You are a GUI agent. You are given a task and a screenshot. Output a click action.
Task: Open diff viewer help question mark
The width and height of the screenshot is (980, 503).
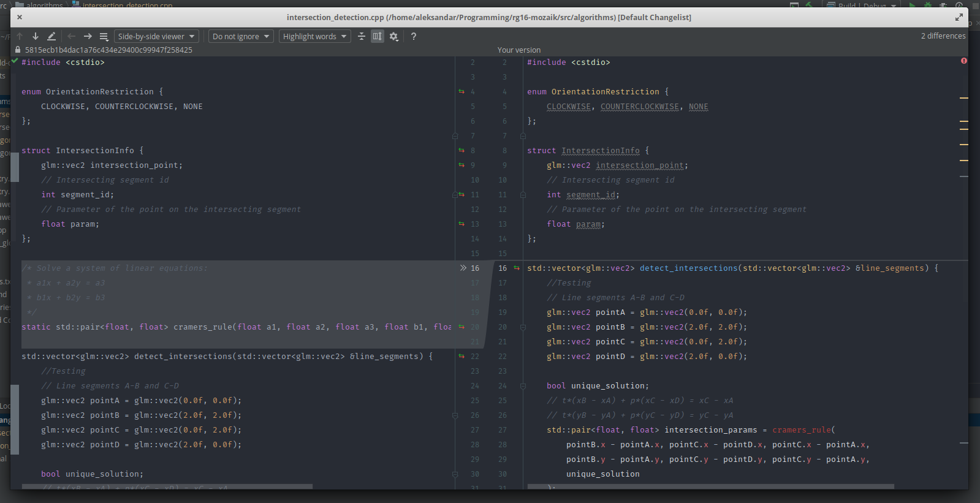[414, 37]
